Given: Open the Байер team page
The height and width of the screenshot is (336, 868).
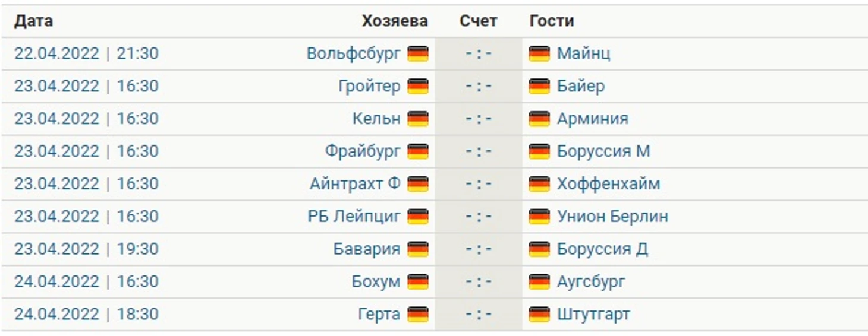Looking at the screenshot, I should pyautogui.click(x=581, y=86).
